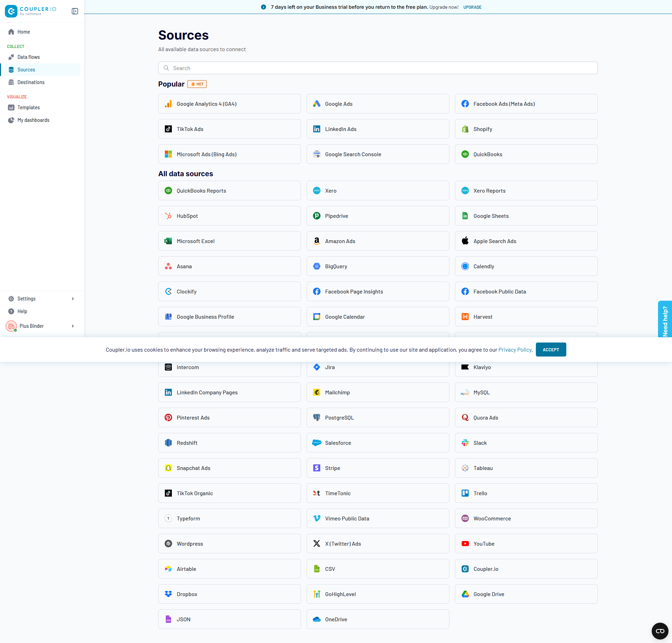
Task: Open Data flows in sidebar
Action: point(42,57)
